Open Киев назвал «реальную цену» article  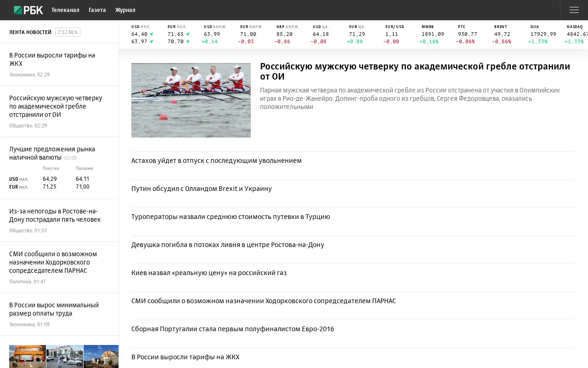209,273
